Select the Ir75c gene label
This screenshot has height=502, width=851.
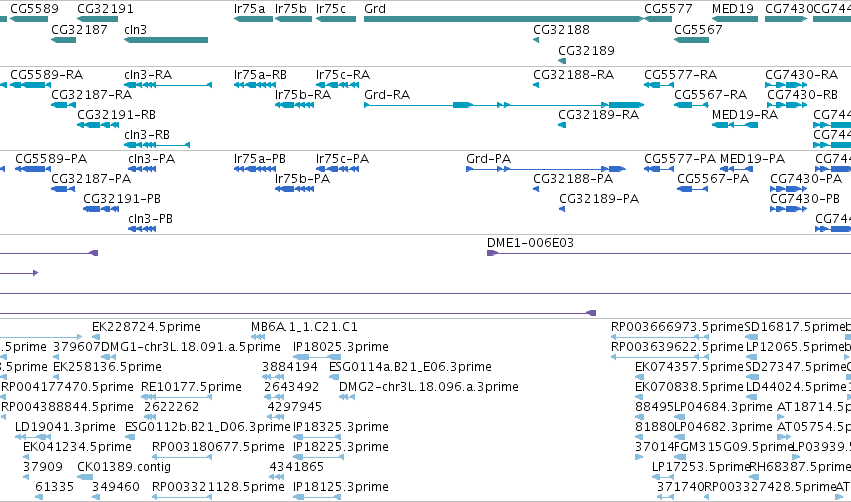coord(331,9)
